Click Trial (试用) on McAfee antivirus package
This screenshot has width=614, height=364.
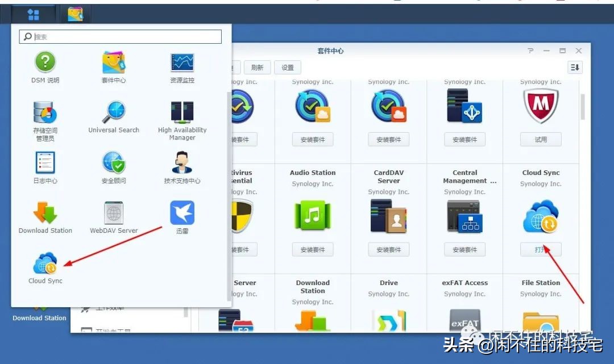click(540, 139)
